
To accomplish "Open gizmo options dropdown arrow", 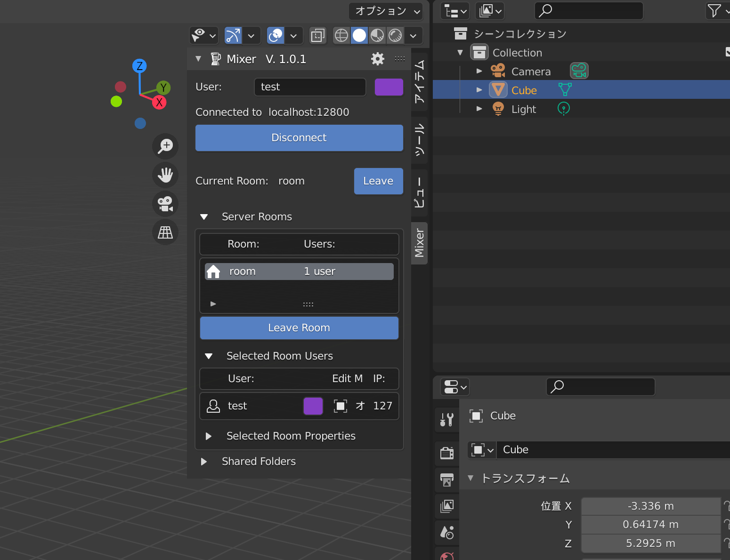I will pyautogui.click(x=251, y=35).
